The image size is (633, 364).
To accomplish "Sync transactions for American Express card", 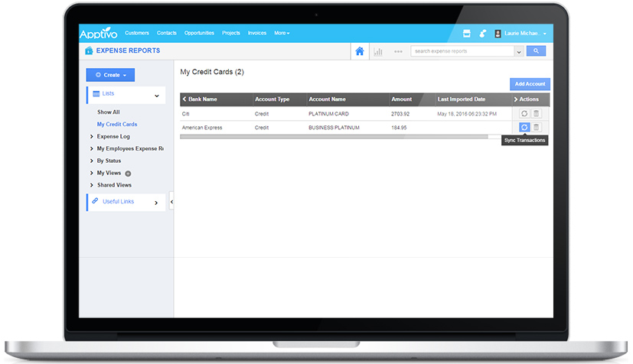I will (524, 127).
